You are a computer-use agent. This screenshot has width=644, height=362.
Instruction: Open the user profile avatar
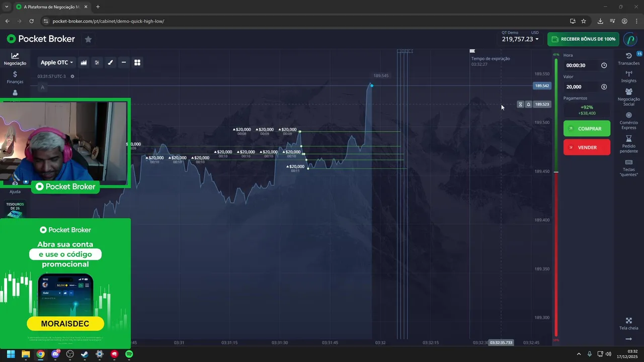[630, 39]
